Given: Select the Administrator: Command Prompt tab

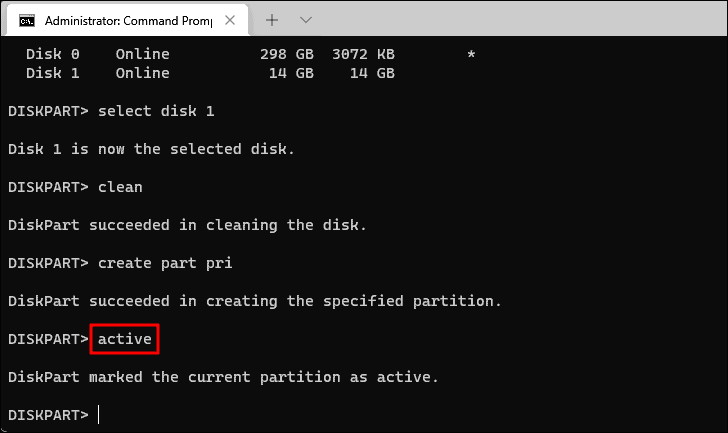Looking at the screenshot, I should click(125, 20).
